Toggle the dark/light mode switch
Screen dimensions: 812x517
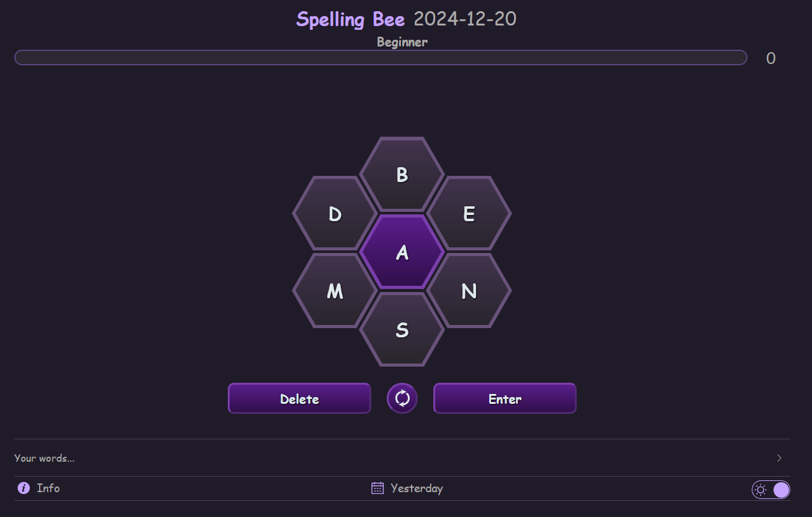click(x=771, y=490)
